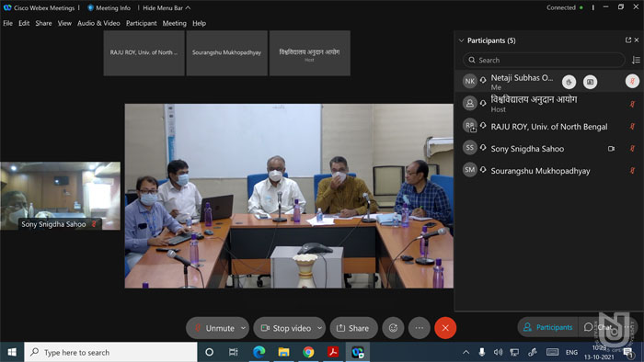644x362 pixels.
Task: Click muted mic icon on Sony Snigdha Sahoo row
Action: point(633,149)
